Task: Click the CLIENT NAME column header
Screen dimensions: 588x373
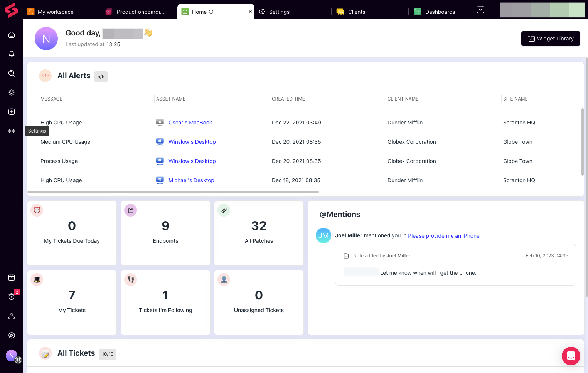Action: 403,99
